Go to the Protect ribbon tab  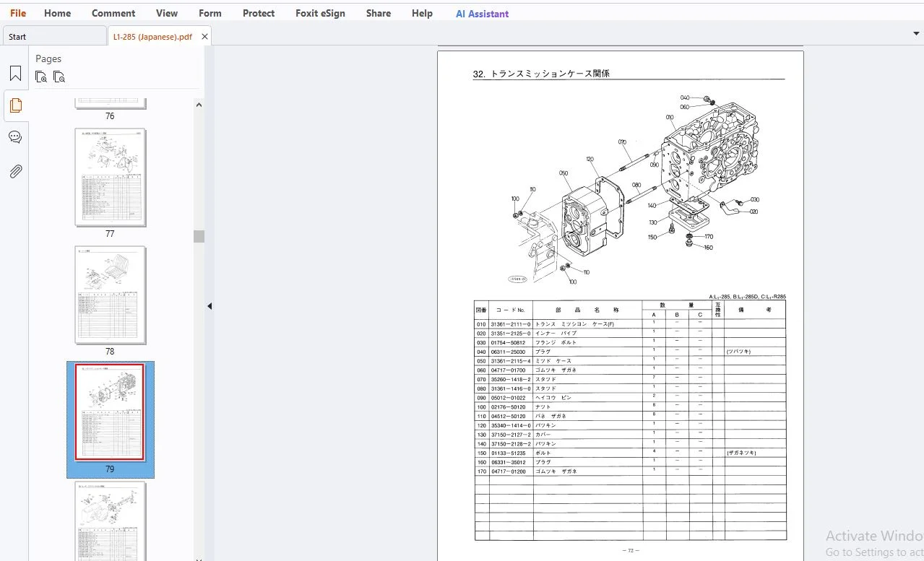pos(259,13)
